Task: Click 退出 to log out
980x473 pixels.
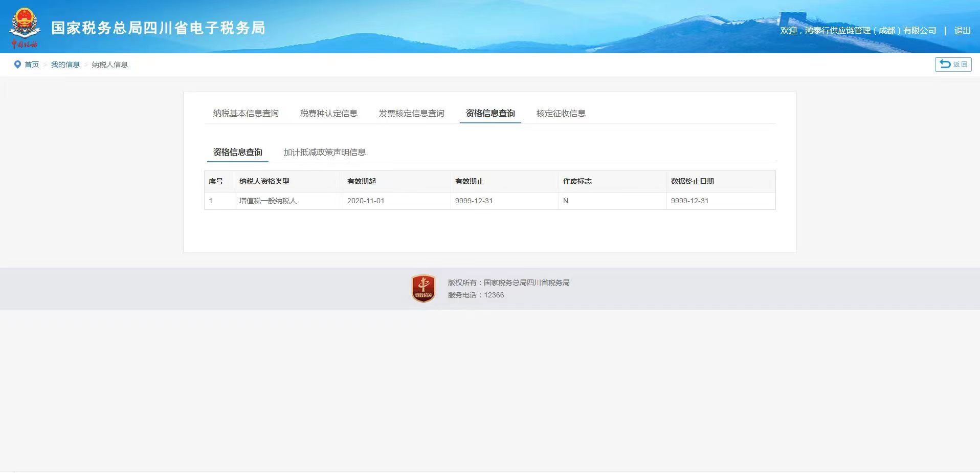Action: [x=962, y=31]
